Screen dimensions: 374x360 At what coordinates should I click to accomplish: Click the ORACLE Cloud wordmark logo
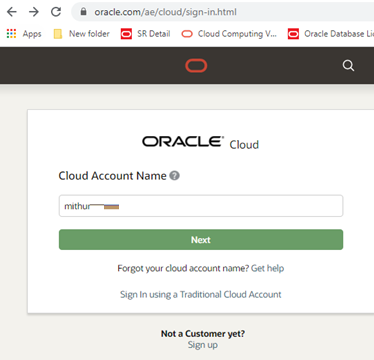pyautogui.click(x=201, y=143)
